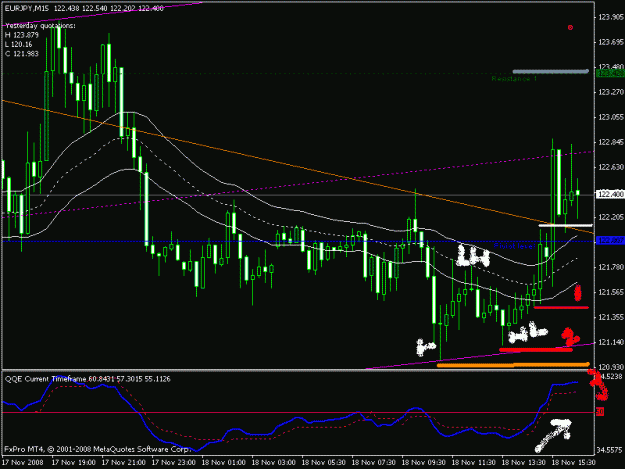Click the 34.5575 QQE scale label

click(610, 450)
